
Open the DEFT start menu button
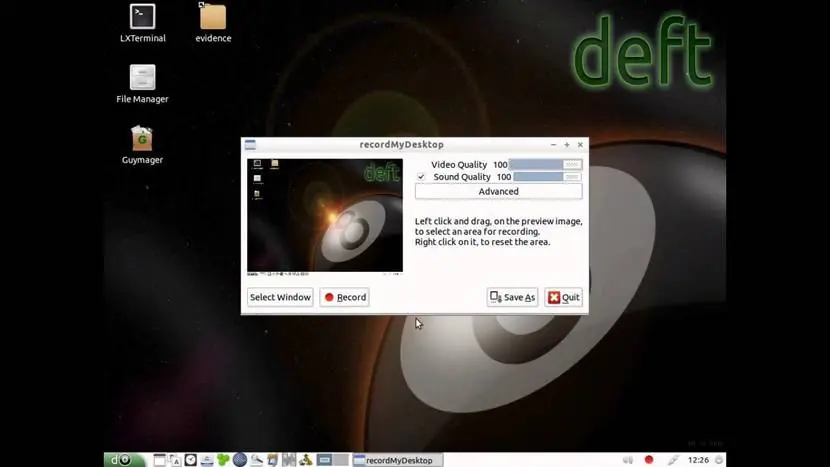coord(124,460)
